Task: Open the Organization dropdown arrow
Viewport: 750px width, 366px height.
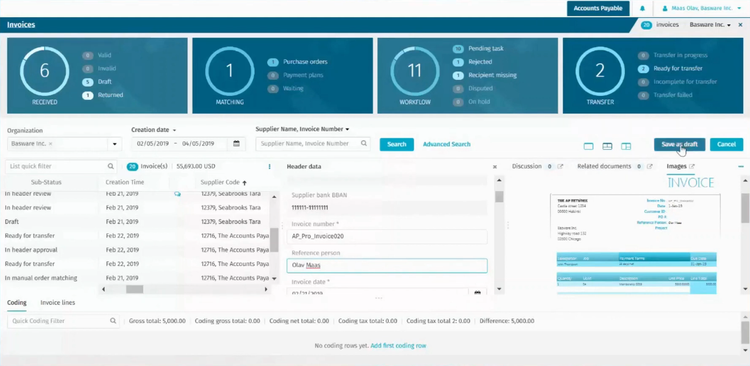Action: coord(115,144)
